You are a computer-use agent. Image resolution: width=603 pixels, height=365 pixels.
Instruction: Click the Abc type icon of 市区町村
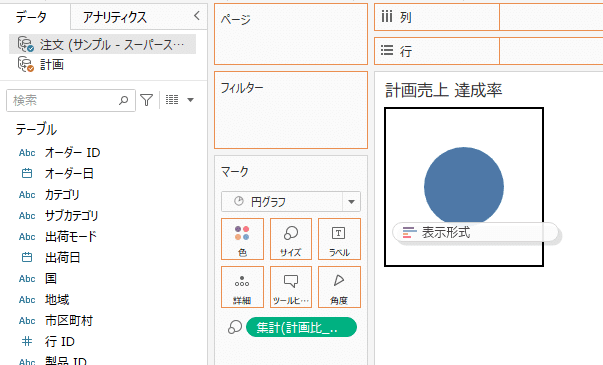tap(27, 320)
